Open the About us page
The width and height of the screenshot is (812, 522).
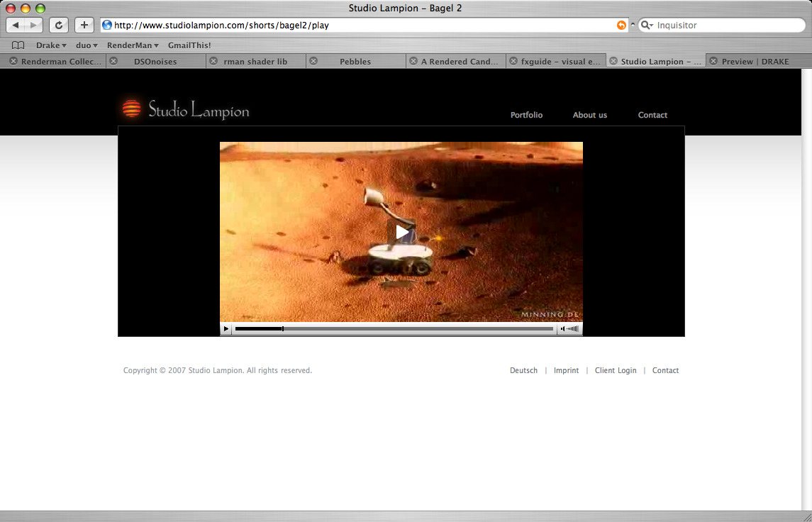589,115
